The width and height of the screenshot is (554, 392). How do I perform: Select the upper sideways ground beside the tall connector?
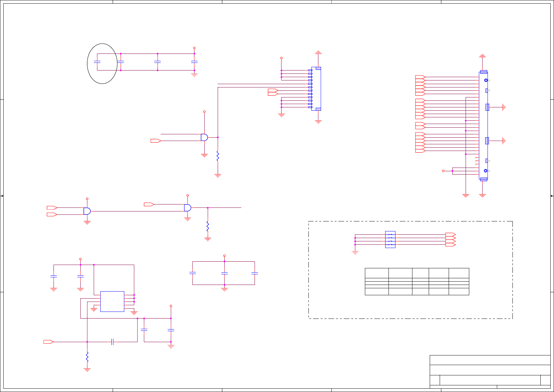click(x=504, y=107)
